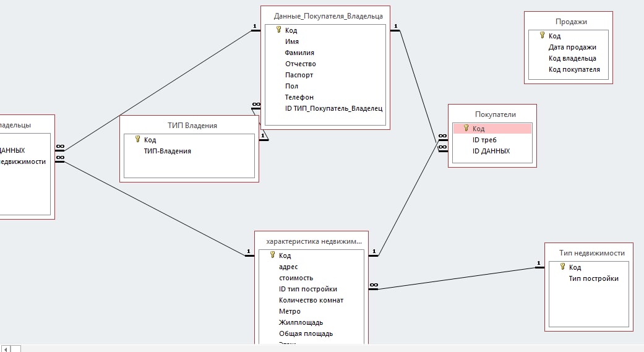
Task: Click the horizontal scrollbar left arrow
Action: (x=6, y=349)
